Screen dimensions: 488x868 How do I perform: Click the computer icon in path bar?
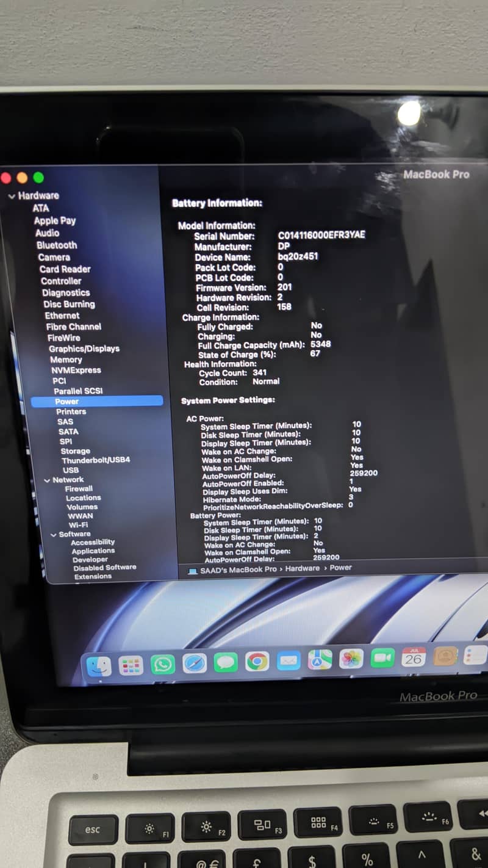193,571
